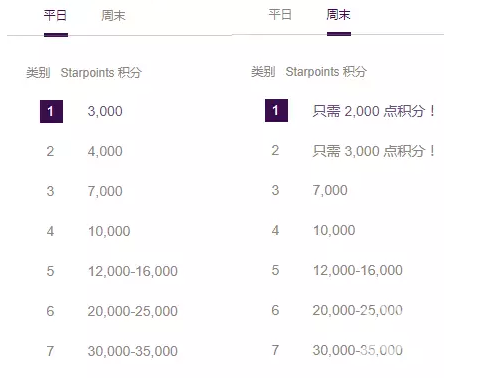Image resolution: width=496 pixels, height=378 pixels.
Task: Click category 1 badge in left table
Action: coord(51,111)
